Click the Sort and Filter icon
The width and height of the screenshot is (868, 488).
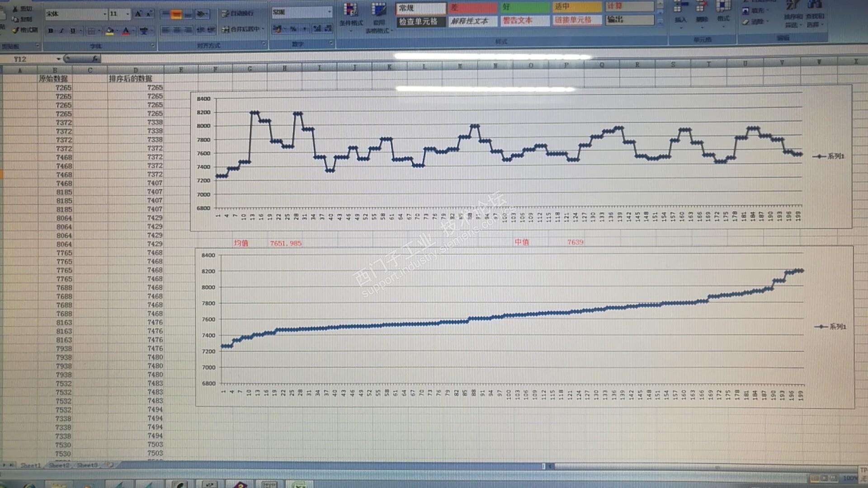793,6
